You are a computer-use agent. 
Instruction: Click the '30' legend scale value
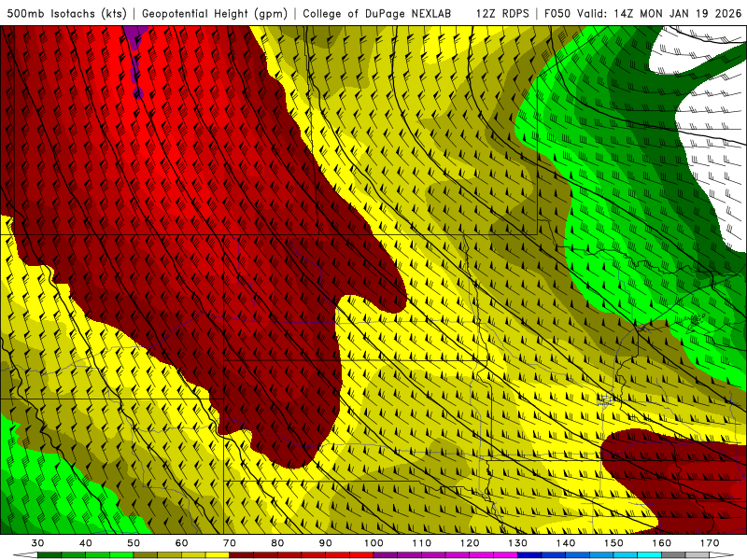[x=37, y=543]
